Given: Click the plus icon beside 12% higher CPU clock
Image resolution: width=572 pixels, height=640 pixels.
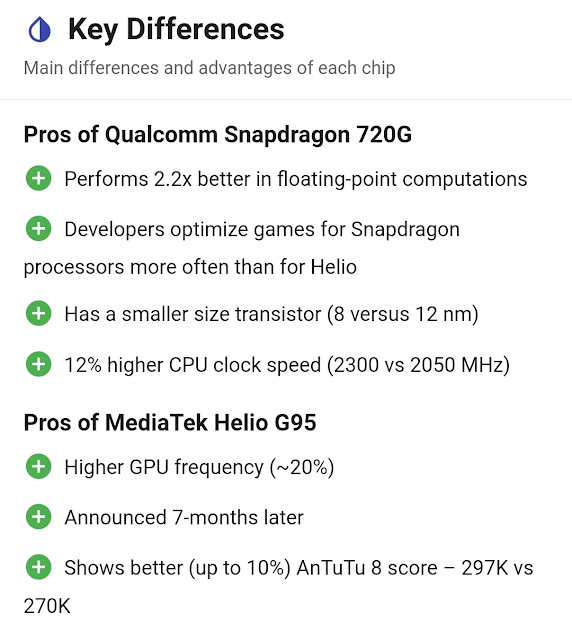Looking at the screenshot, I should tap(39, 364).
